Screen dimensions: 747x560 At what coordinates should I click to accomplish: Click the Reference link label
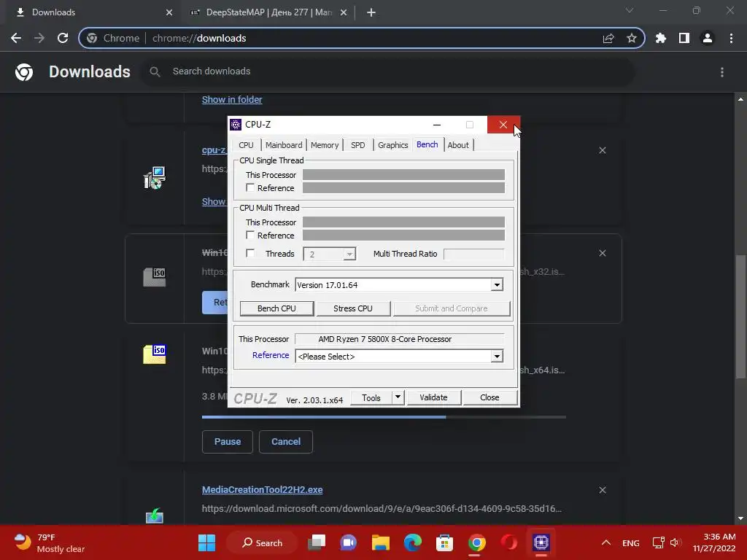tap(271, 355)
